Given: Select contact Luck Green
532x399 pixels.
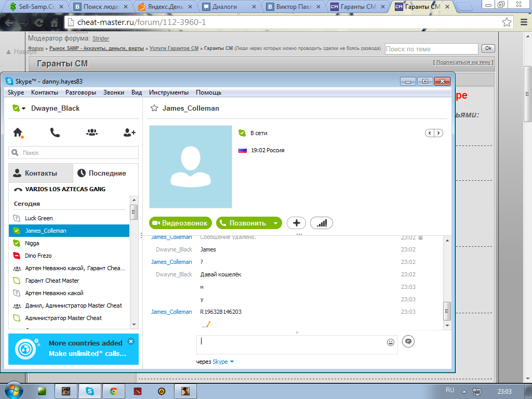Looking at the screenshot, I should pyautogui.click(x=69, y=218).
